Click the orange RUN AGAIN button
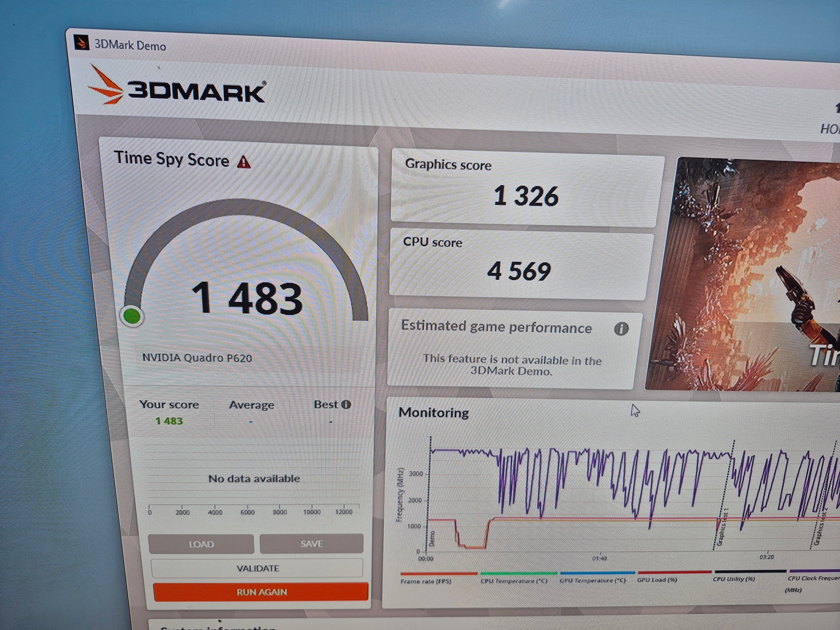This screenshot has height=630, width=840. point(261,592)
